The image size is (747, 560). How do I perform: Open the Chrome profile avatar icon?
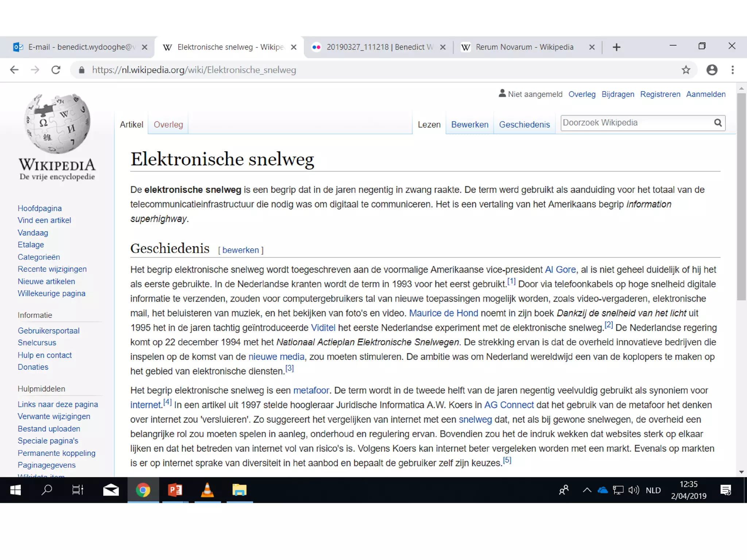point(712,70)
